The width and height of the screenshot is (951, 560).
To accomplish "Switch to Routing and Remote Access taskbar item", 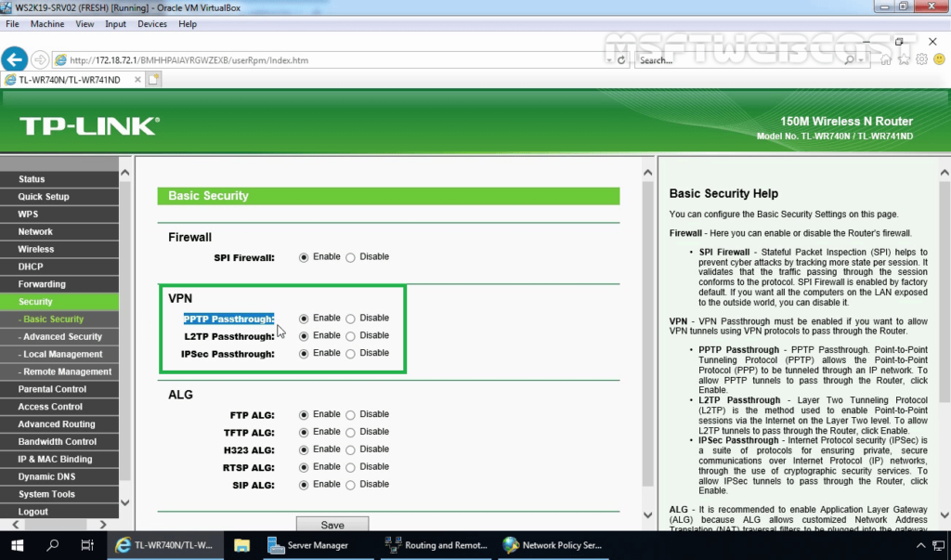I will pos(436,545).
